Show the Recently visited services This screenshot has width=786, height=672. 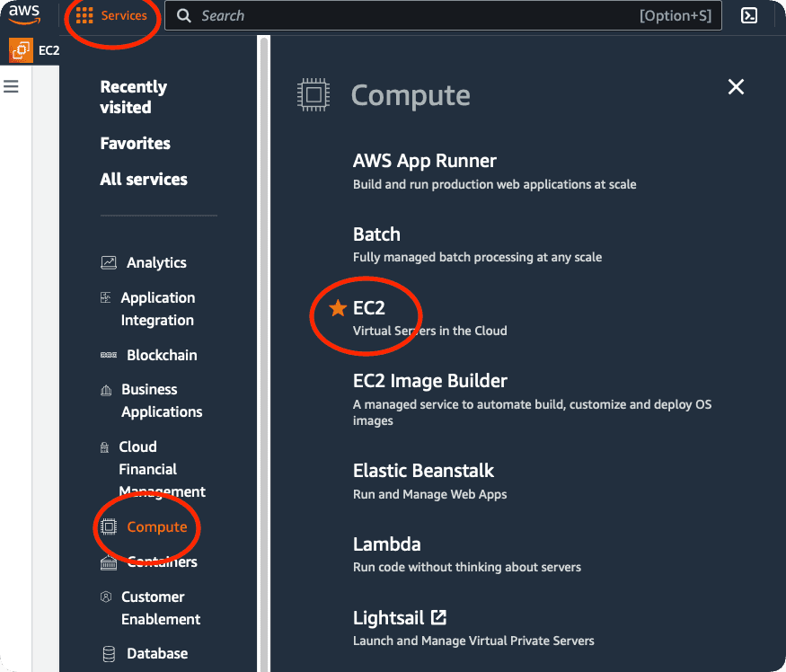[133, 96]
